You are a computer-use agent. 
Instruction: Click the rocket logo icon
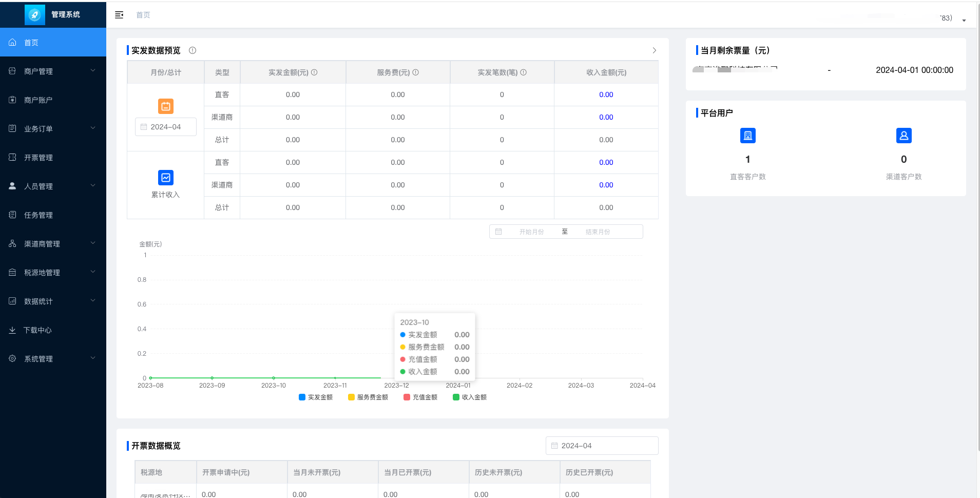click(x=35, y=15)
